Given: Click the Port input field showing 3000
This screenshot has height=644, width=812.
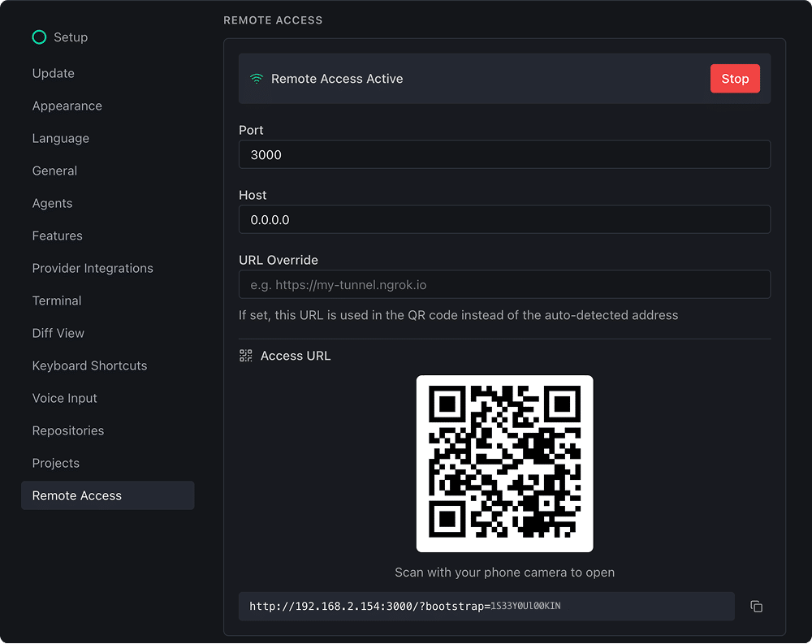Looking at the screenshot, I should pos(504,154).
